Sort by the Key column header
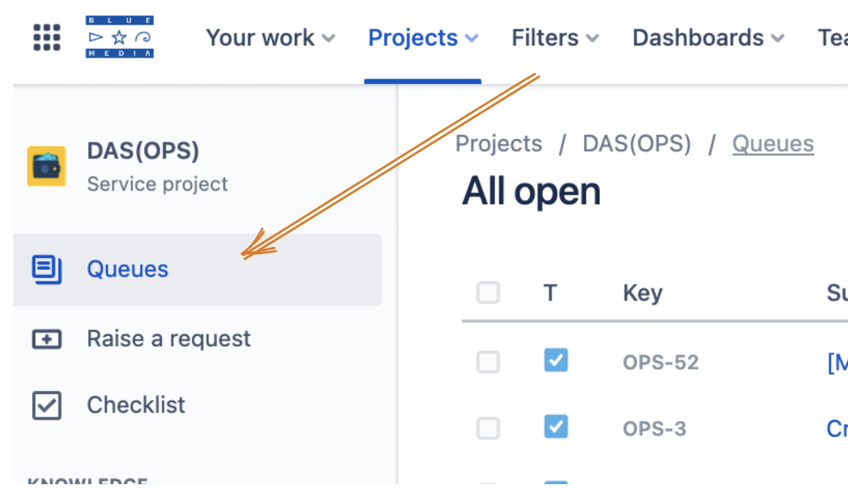The width and height of the screenshot is (848, 504). coord(643,293)
